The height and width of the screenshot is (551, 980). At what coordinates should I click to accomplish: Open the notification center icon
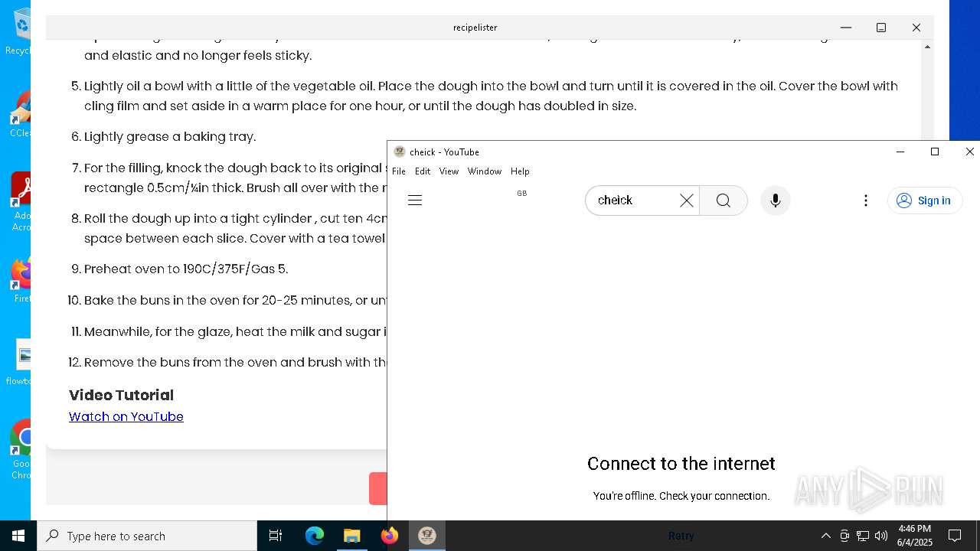click(x=955, y=536)
